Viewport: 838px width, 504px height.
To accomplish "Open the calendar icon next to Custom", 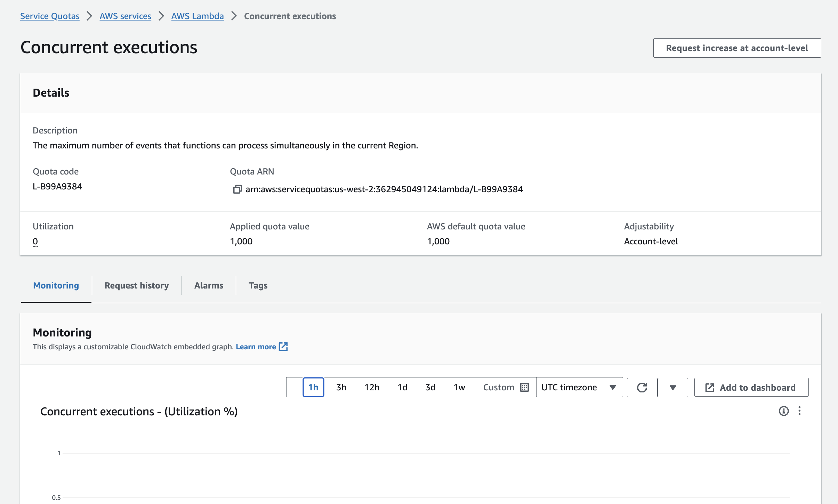I will click(x=524, y=387).
